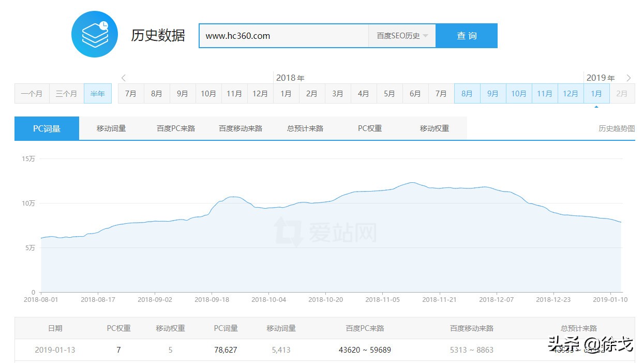Click the right chevron to view later months
The height and width of the screenshot is (363, 644).
629,78
